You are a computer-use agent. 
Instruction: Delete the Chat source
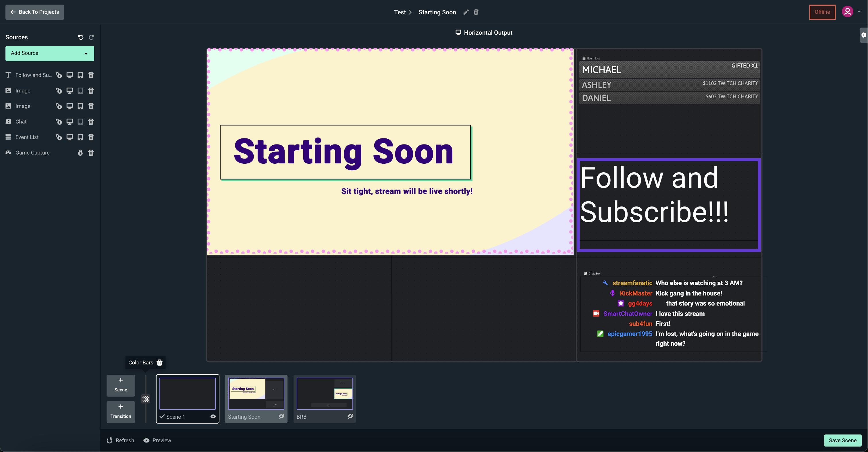[91, 121]
